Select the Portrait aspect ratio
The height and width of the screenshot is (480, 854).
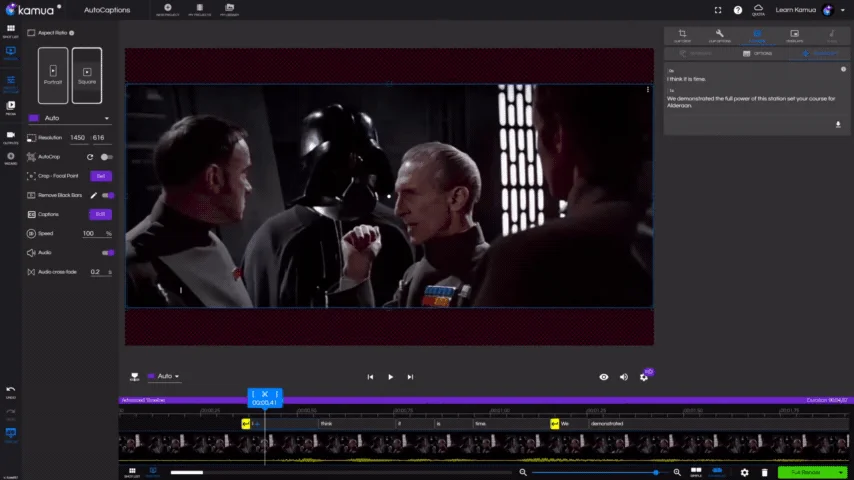click(x=53, y=75)
